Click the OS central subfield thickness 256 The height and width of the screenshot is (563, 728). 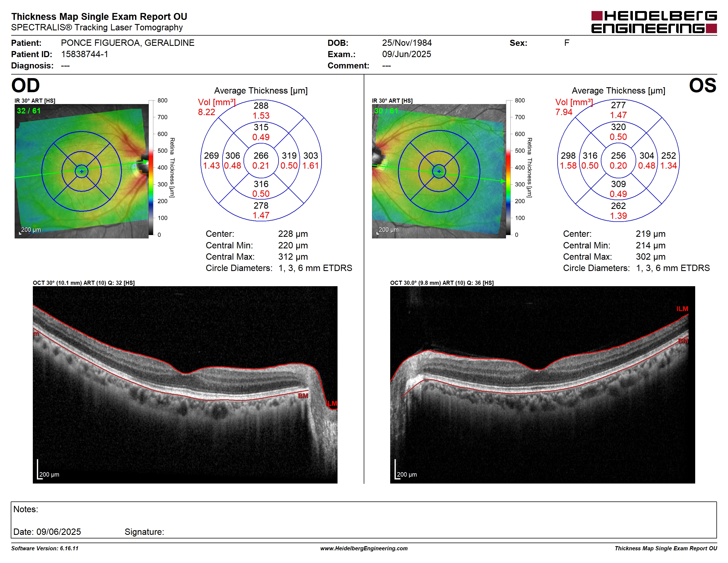click(x=618, y=155)
